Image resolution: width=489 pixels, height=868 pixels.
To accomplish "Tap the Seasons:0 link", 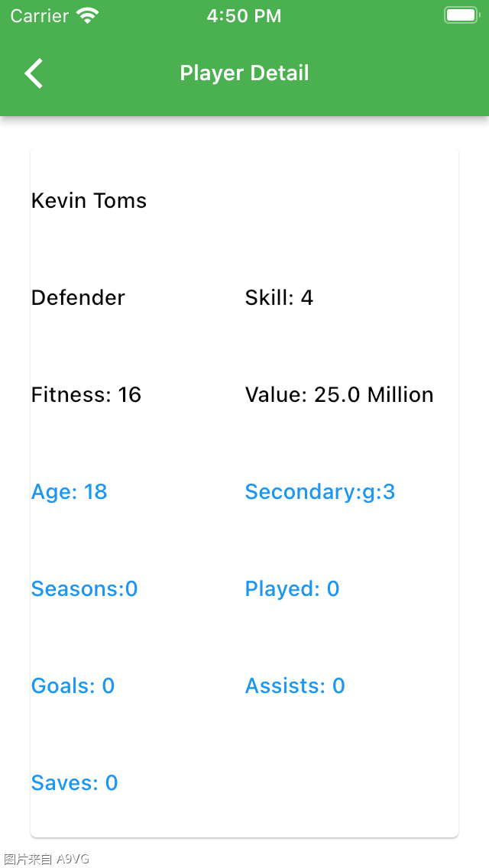I will pyautogui.click(x=84, y=589).
